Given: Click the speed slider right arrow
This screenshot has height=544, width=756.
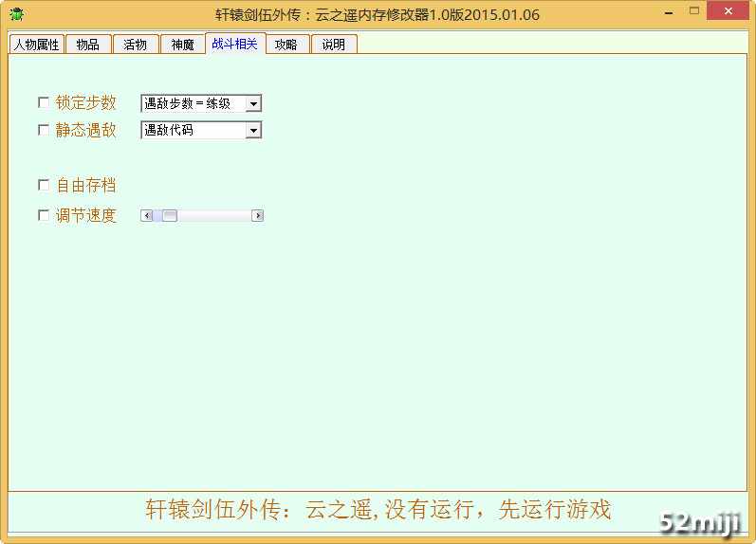Looking at the screenshot, I should pos(257,216).
